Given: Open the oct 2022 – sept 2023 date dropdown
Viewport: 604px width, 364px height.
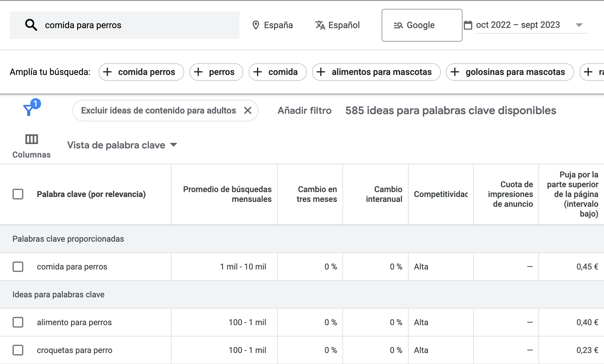Looking at the screenshot, I should click(x=579, y=25).
